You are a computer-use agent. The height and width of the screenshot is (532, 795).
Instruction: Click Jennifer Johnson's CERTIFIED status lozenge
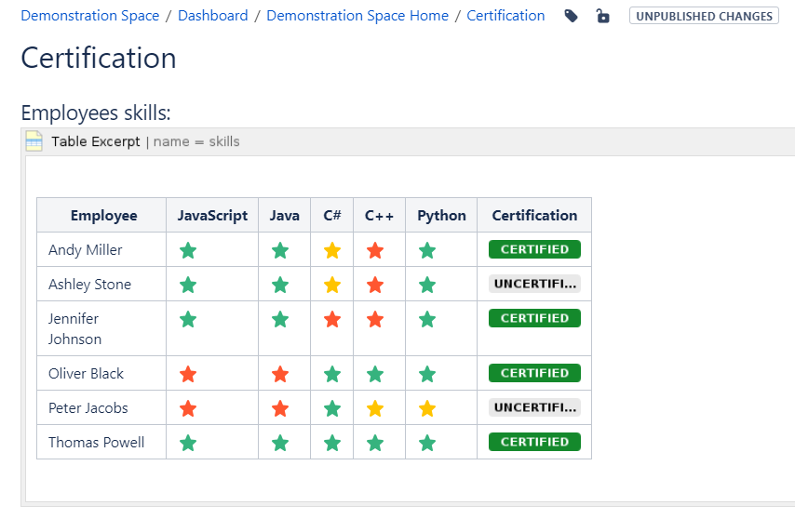click(x=534, y=318)
